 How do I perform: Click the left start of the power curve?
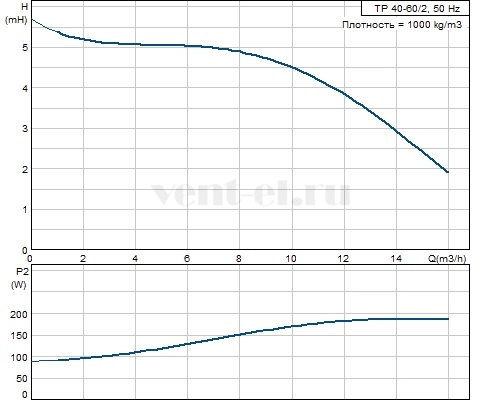pos(32,361)
